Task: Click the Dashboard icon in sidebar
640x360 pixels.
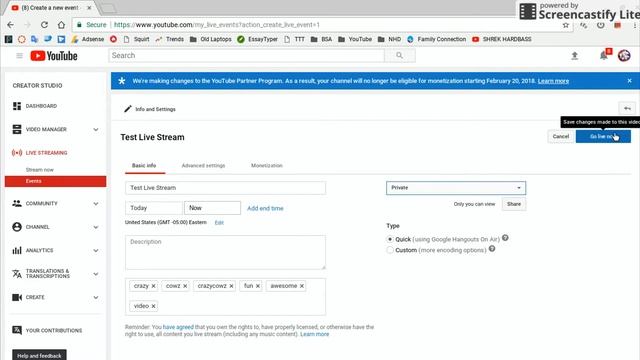Action: click(x=17, y=106)
